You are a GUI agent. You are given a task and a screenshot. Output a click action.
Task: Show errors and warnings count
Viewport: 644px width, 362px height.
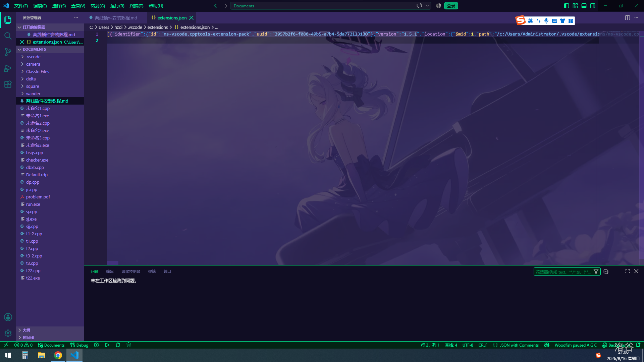click(x=23, y=345)
